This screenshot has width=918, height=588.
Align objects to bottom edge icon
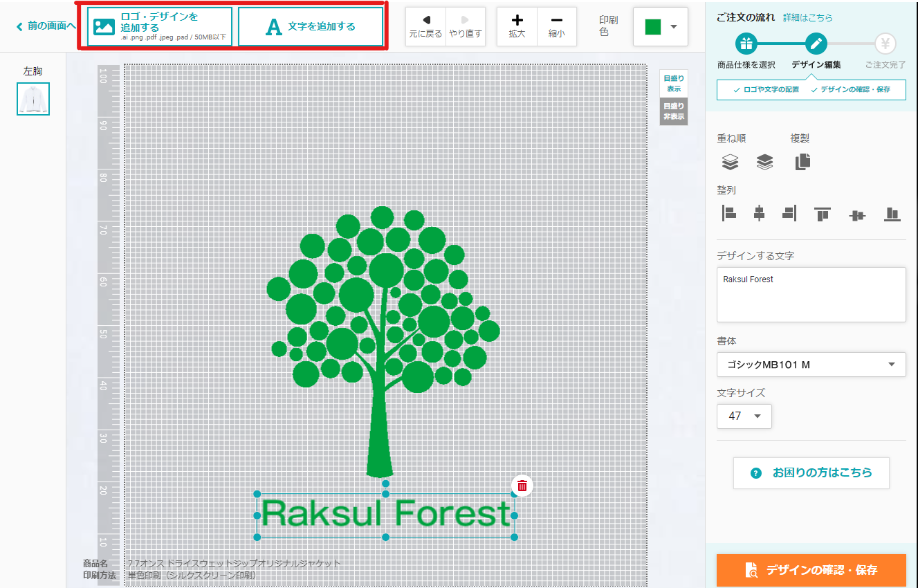pyautogui.click(x=892, y=214)
